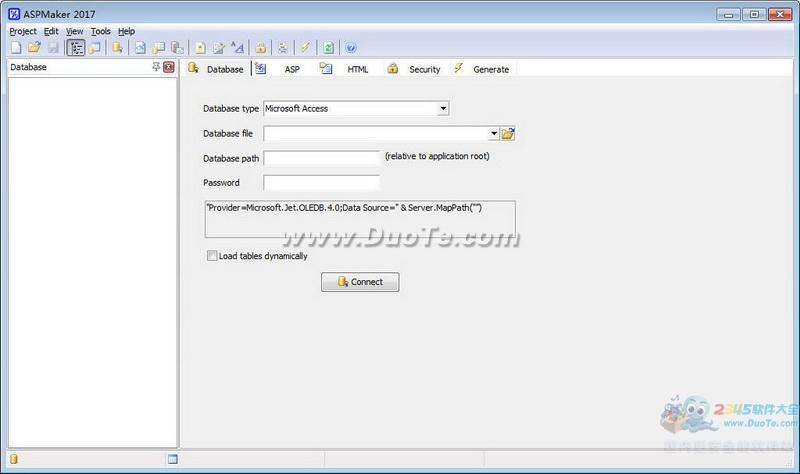Screen dimensions: 800x474
Task: Enable Load tables dynamically checkbox
Action: point(212,256)
